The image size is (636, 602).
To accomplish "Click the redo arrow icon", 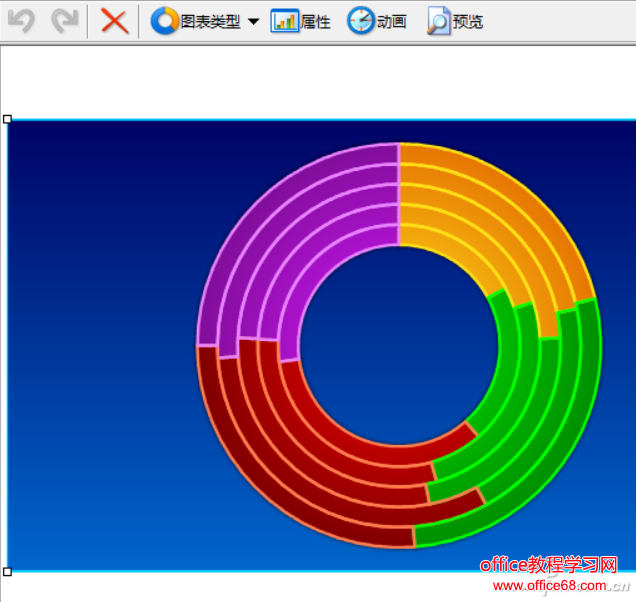I will coord(65,21).
